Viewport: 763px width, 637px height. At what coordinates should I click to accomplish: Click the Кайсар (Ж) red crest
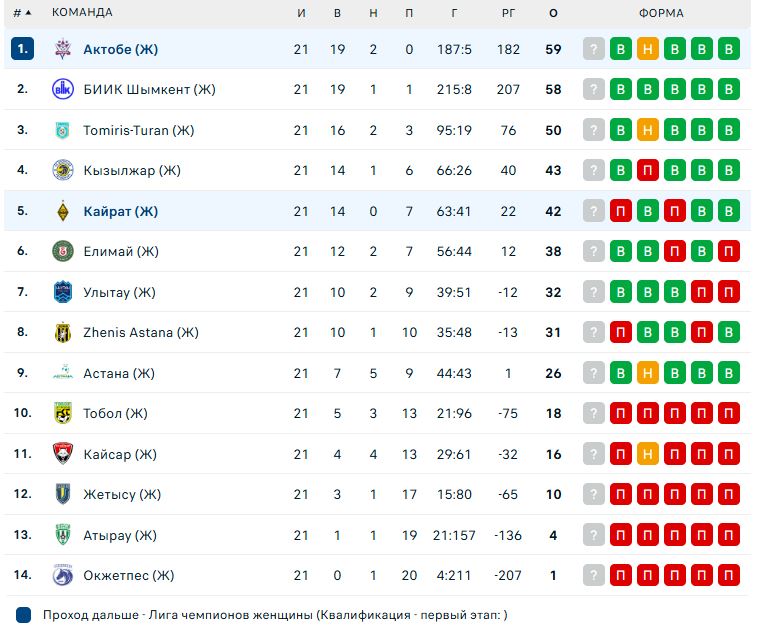(63, 454)
